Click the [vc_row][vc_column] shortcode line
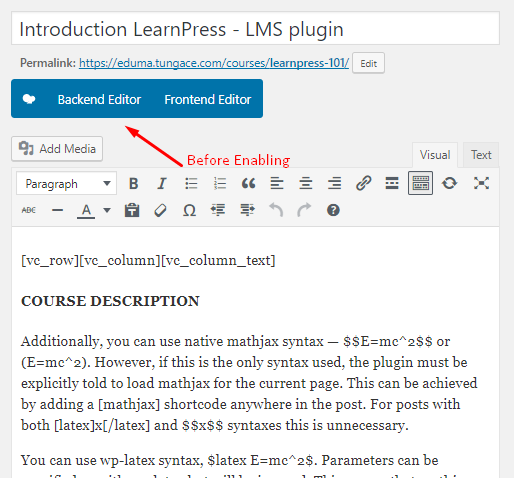The height and width of the screenshot is (478, 514). [148, 260]
